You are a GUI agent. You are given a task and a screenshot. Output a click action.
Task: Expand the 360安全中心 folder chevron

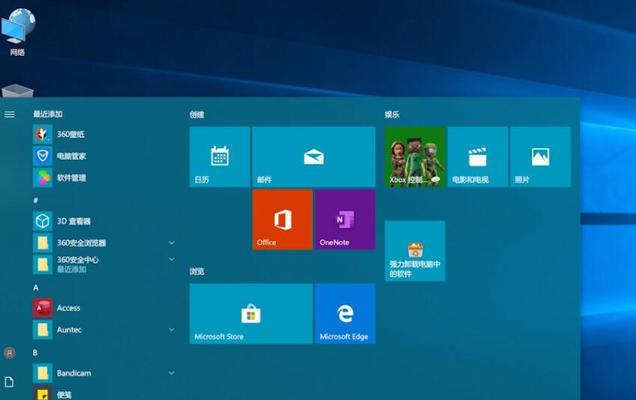(172, 259)
